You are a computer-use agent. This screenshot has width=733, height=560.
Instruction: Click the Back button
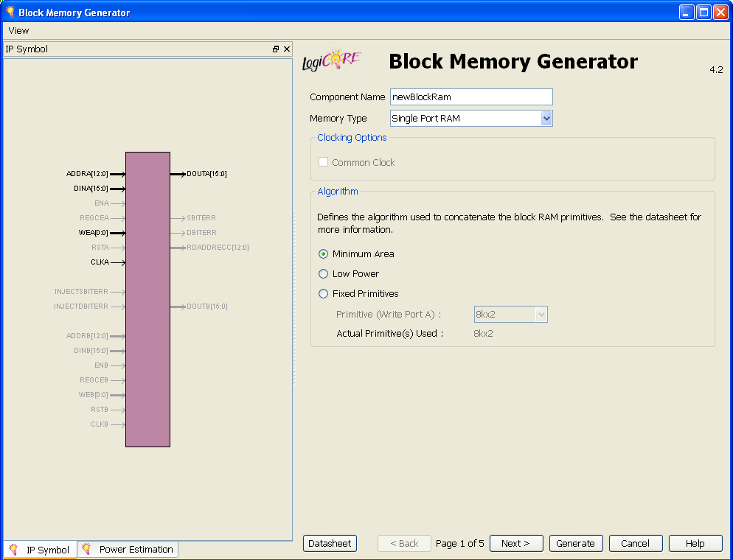coord(404,544)
